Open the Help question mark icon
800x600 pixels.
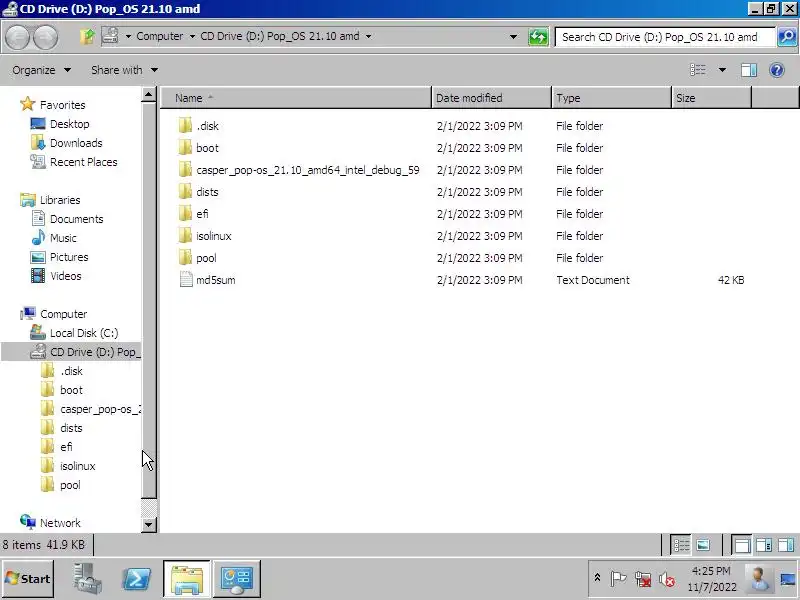coord(777,70)
